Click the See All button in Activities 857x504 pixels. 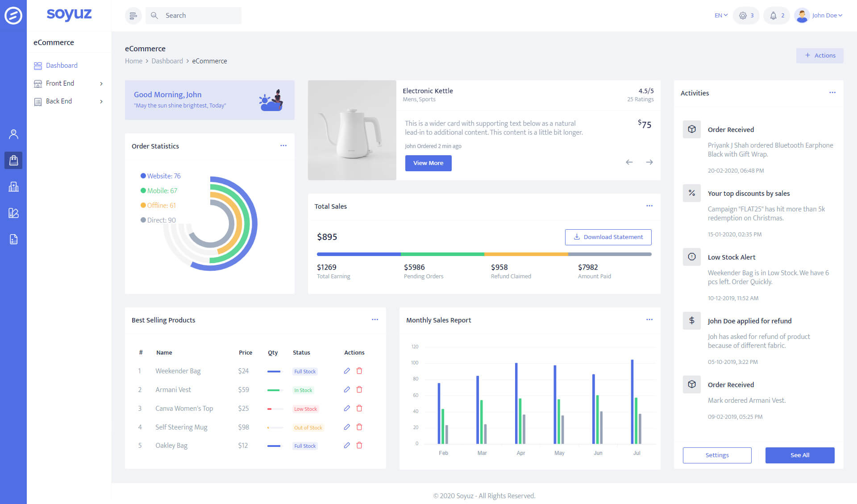pyautogui.click(x=800, y=455)
